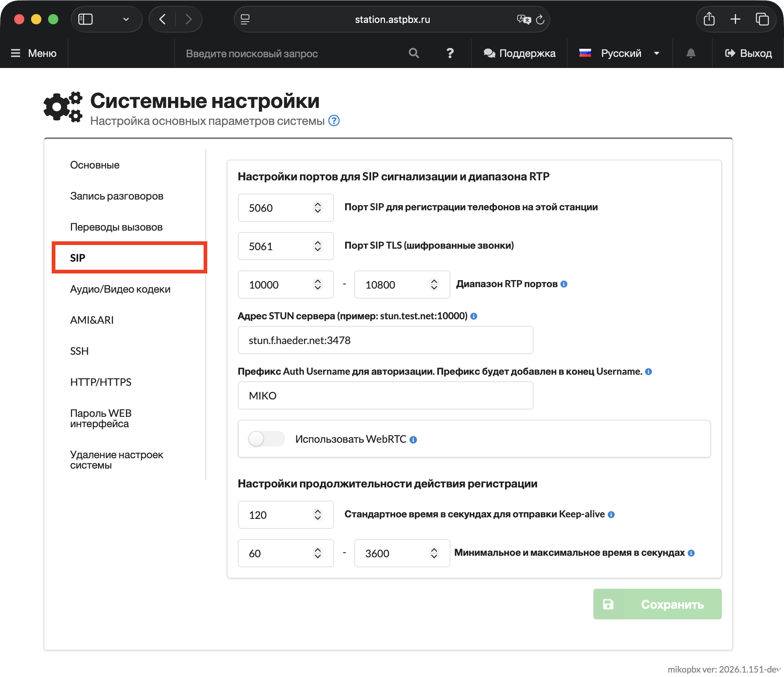Click the search magnifier icon
This screenshot has width=784, height=677.
pyautogui.click(x=413, y=53)
